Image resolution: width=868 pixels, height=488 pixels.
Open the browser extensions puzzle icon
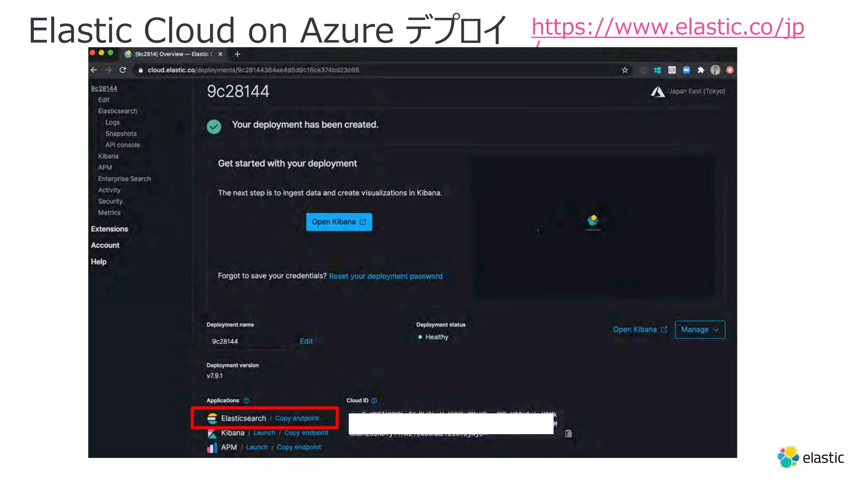point(701,70)
